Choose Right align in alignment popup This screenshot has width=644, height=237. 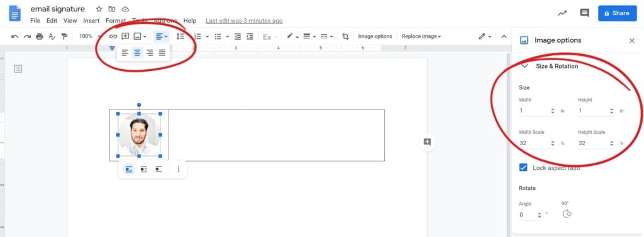[150, 53]
